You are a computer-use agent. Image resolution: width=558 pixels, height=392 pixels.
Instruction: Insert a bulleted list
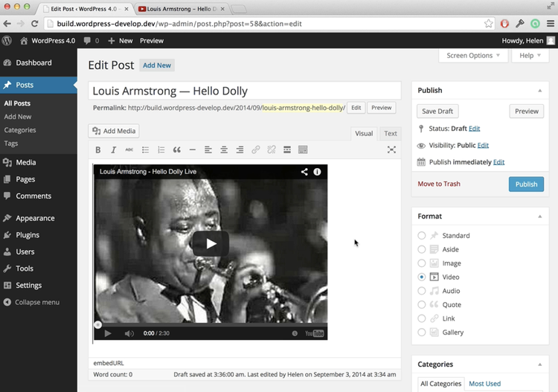145,150
